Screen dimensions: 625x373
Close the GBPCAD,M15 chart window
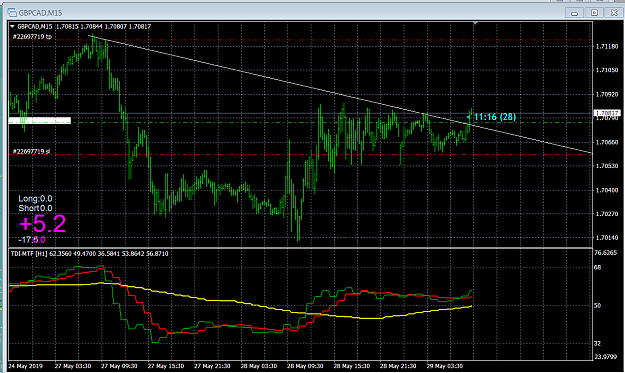(x=614, y=13)
